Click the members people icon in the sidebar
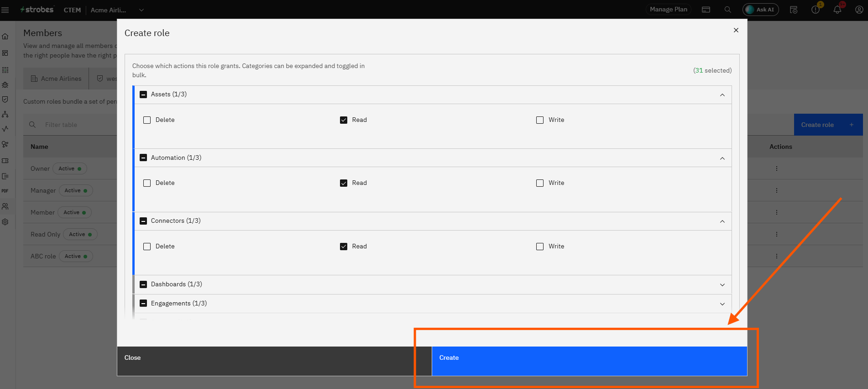The width and height of the screenshot is (868, 389). 5,206
